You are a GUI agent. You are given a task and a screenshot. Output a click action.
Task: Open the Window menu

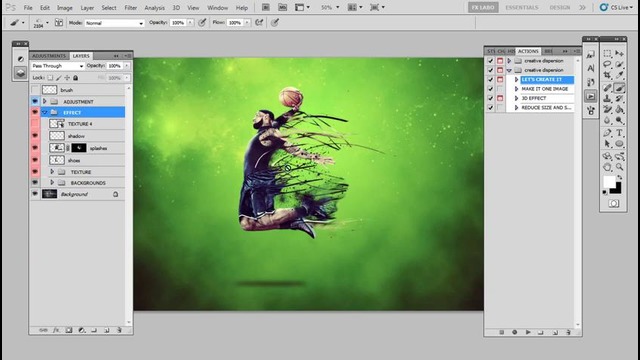pos(218,8)
